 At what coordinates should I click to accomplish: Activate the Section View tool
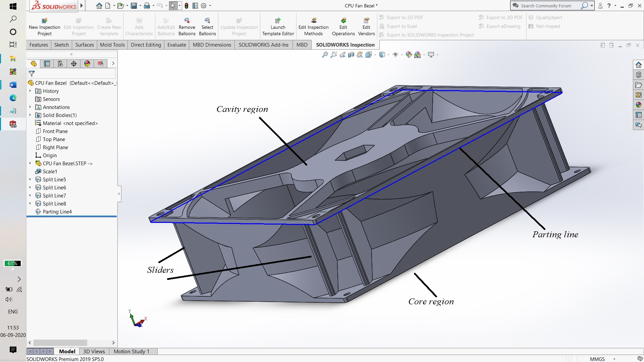pyautogui.click(x=351, y=54)
